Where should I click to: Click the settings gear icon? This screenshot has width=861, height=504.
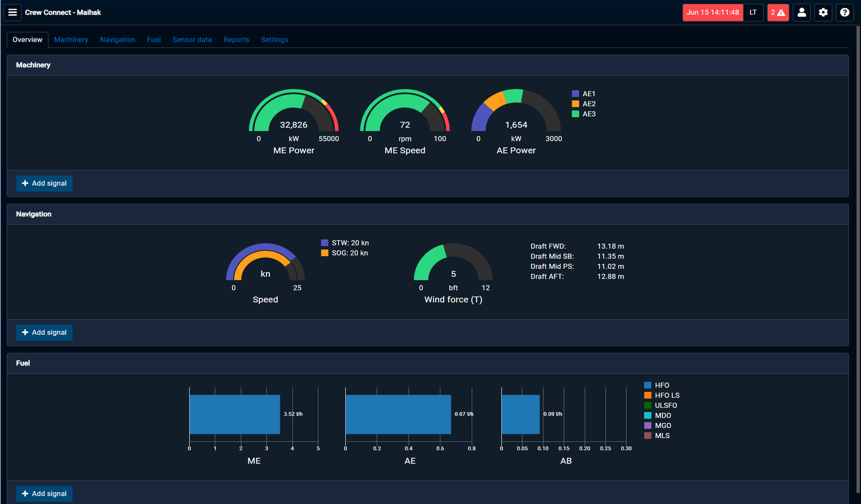(823, 13)
